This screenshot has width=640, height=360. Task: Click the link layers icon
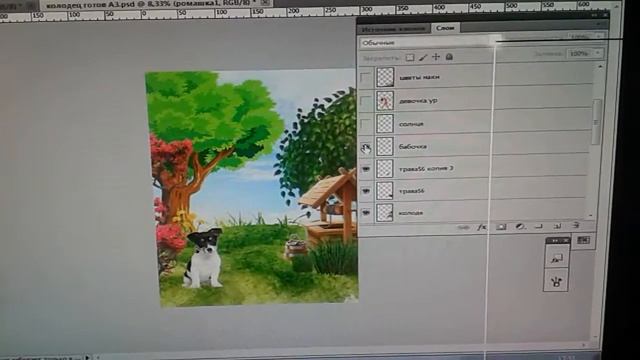463,228
